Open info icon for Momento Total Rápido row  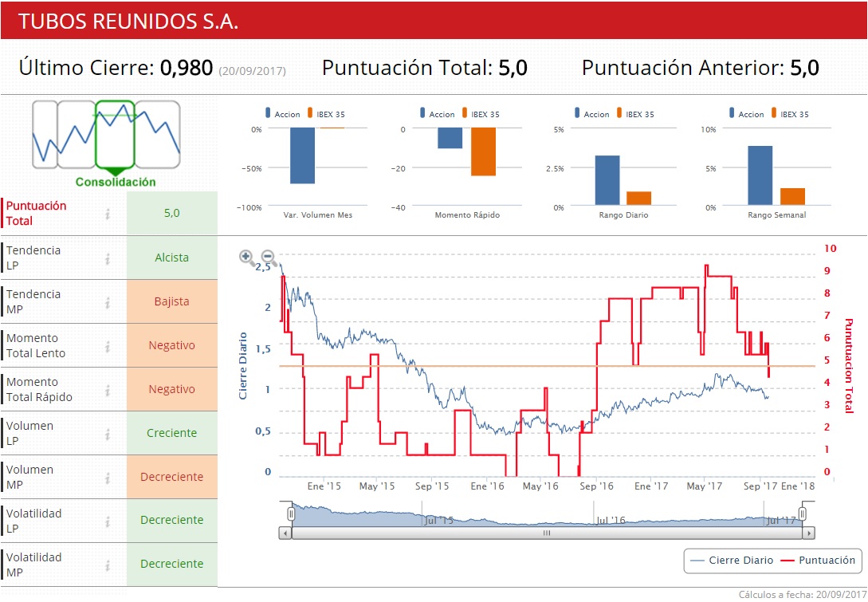108,390
